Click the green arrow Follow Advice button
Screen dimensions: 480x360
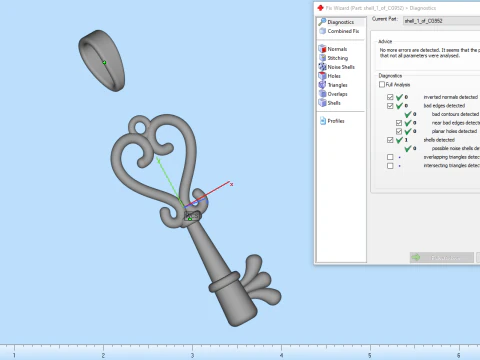(442, 257)
